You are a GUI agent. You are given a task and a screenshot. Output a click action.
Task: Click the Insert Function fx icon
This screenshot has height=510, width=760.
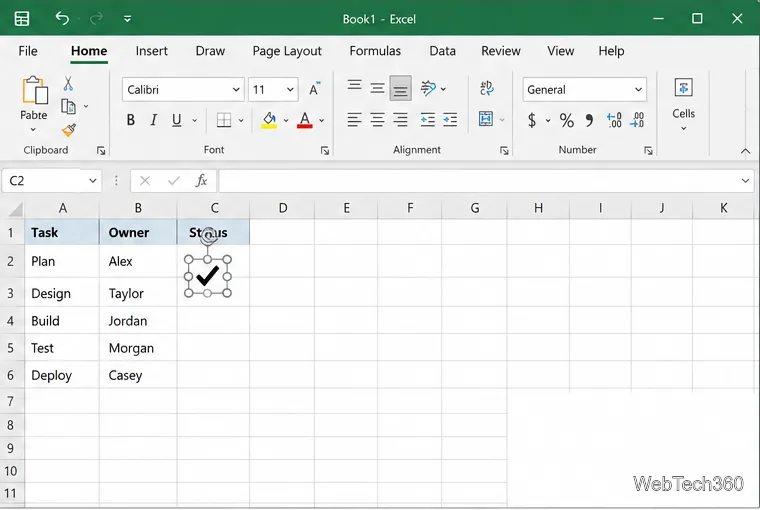[201, 181]
